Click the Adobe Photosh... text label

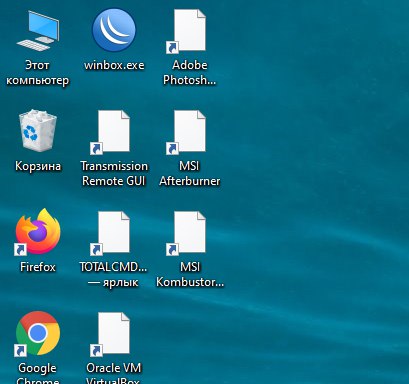tap(190, 72)
